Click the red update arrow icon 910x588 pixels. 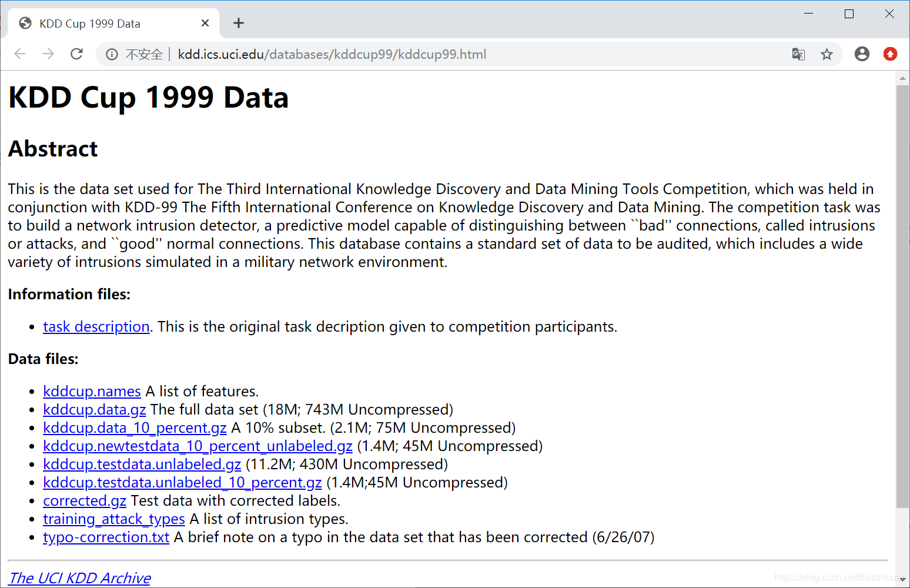[x=890, y=54]
